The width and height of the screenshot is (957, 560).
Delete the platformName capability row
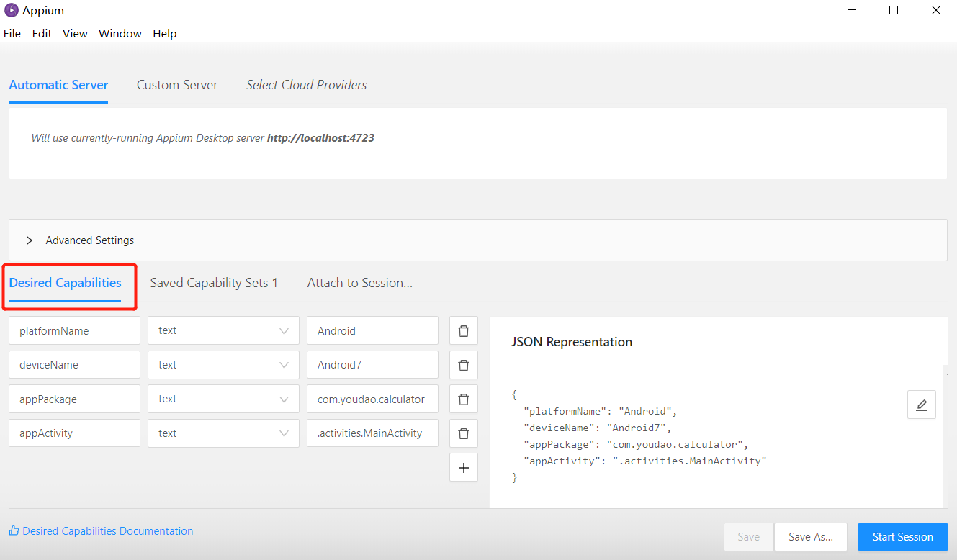pos(464,331)
